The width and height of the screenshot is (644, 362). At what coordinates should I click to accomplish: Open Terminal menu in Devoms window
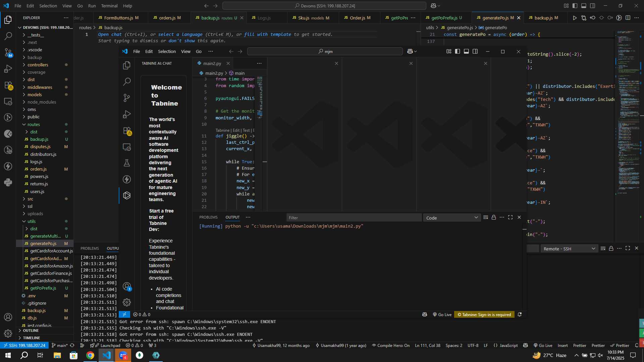109,6
